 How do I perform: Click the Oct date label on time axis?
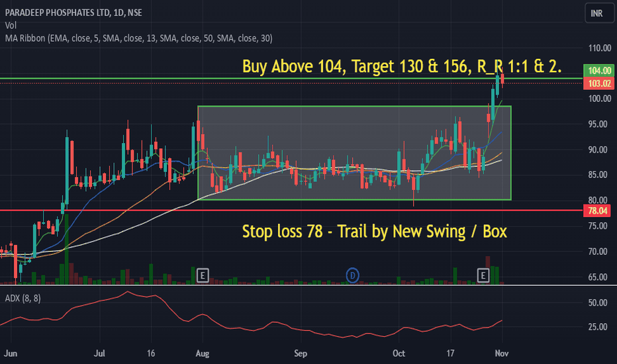point(399,353)
